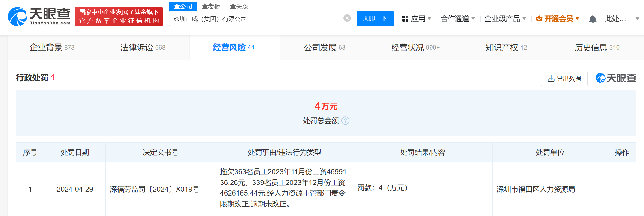This screenshot has width=644, height=216.
Task: Expand the 开通会员 dropdown arrow
Action: pyautogui.click(x=577, y=19)
